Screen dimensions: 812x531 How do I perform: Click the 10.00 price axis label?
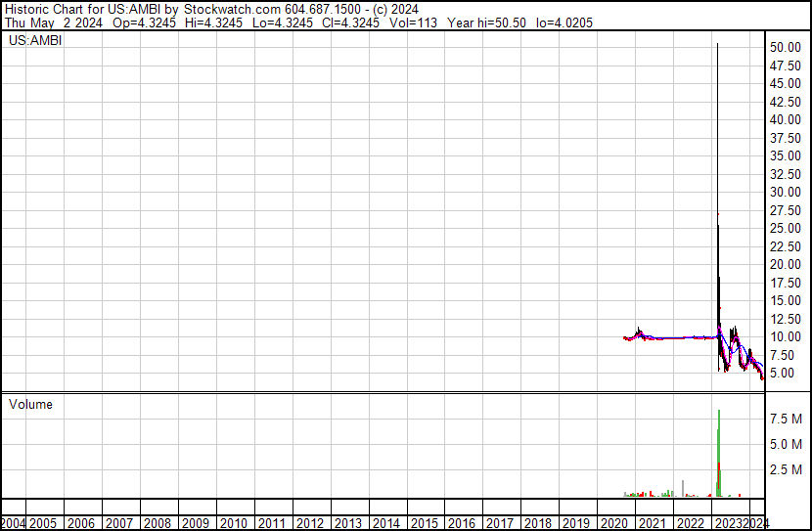pos(787,336)
